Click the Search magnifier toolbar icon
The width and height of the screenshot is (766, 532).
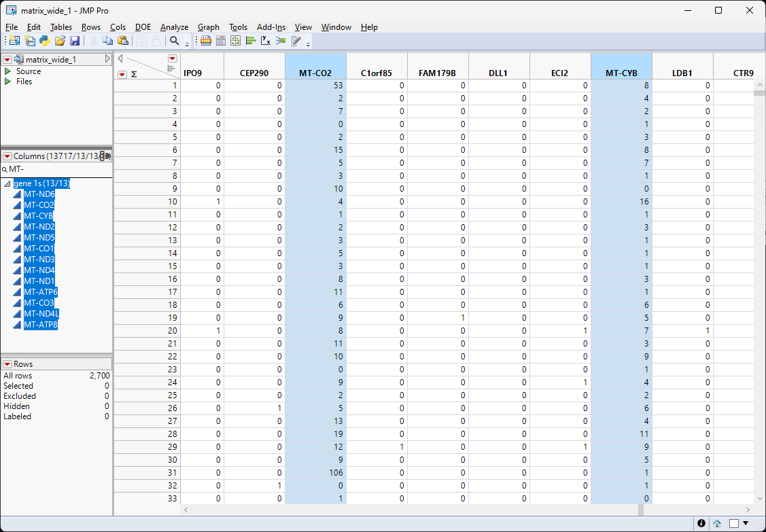point(175,41)
